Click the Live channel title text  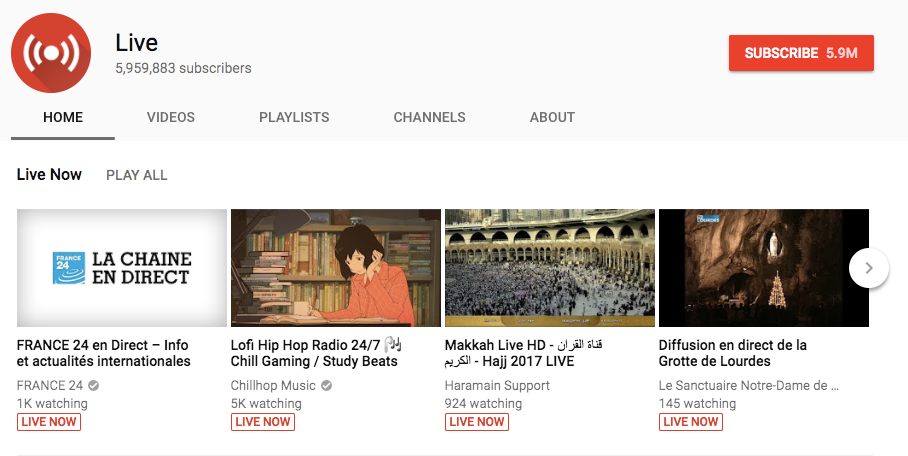click(137, 43)
